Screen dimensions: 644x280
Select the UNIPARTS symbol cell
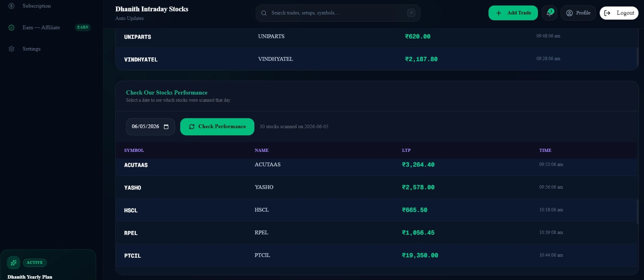138,37
